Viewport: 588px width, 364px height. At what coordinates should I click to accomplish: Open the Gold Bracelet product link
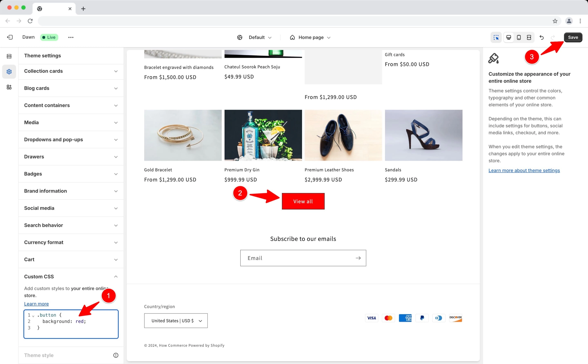click(x=158, y=170)
